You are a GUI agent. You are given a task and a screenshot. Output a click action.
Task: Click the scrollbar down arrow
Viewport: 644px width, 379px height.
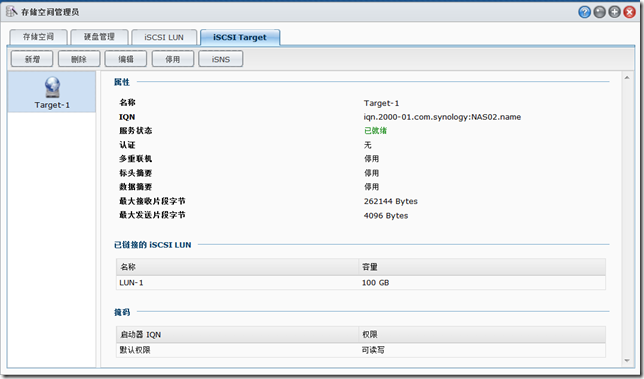point(627,361)
